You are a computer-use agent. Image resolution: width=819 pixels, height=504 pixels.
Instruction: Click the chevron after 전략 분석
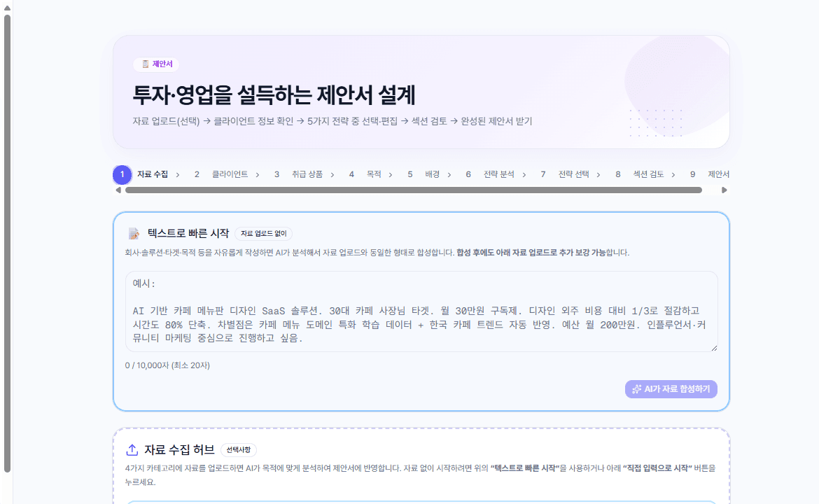pyautogui.click(x=524, y=175)
